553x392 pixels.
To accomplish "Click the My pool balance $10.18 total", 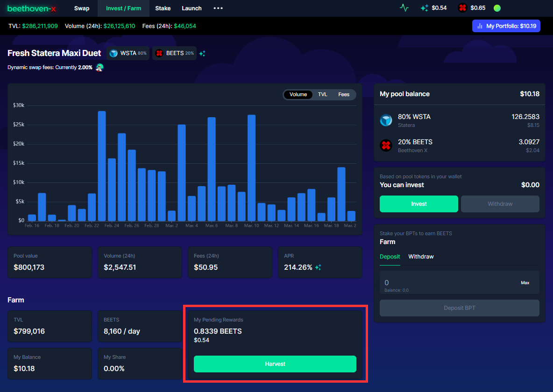I will (x=529, y=94).
